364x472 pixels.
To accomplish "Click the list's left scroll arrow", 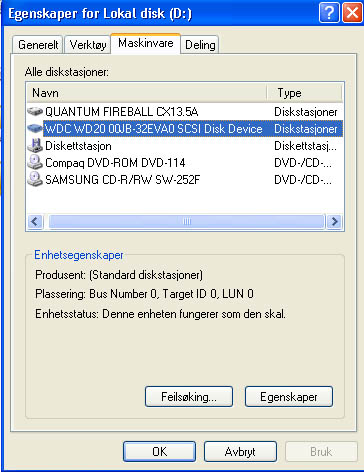I will pyautogui.click(x=35, y=221).
